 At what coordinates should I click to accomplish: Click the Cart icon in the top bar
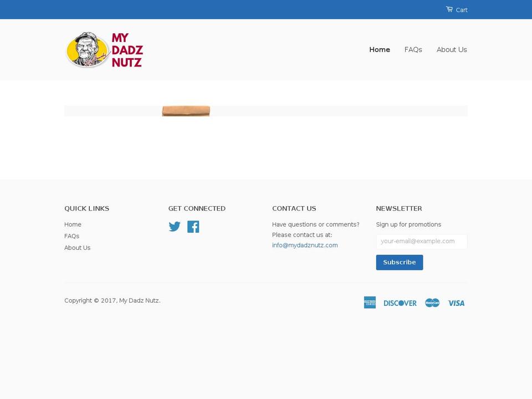449,9
